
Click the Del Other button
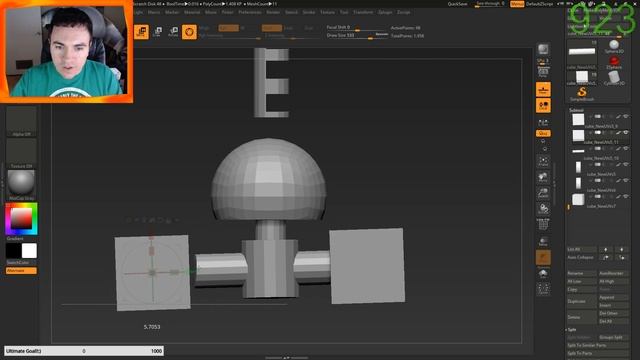coord(613,313)
